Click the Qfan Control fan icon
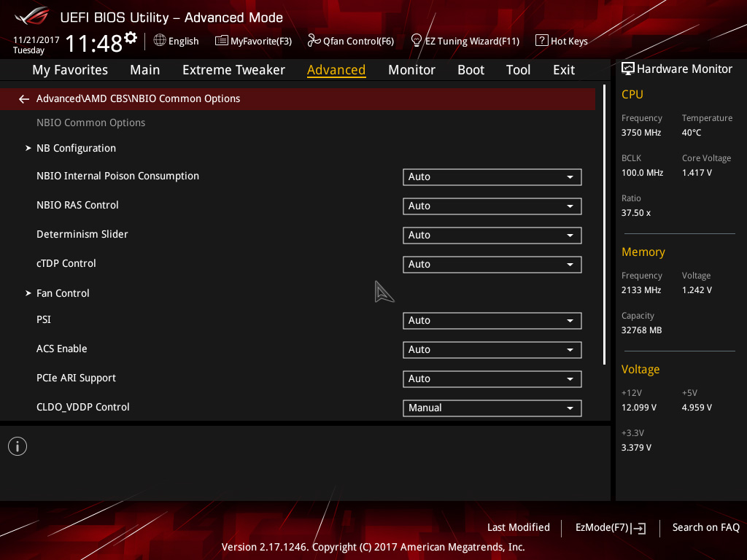The image size is (747, 560). point(314,41)
